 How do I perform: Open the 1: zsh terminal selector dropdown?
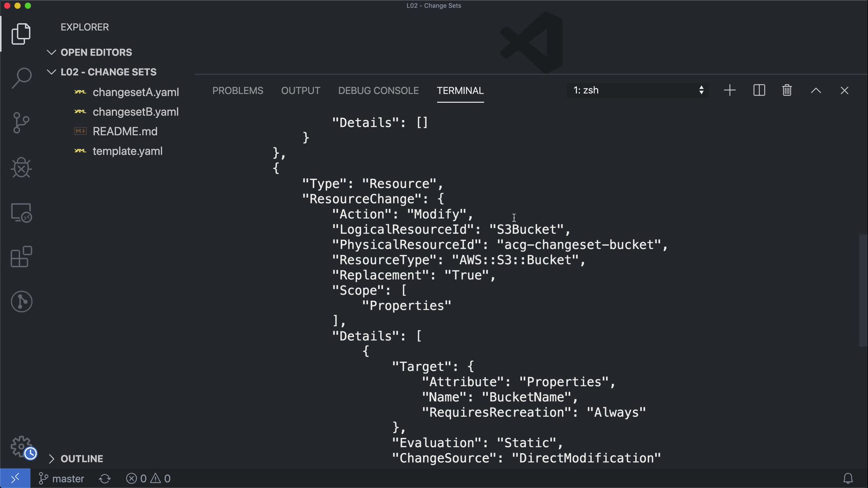(637, 90)
